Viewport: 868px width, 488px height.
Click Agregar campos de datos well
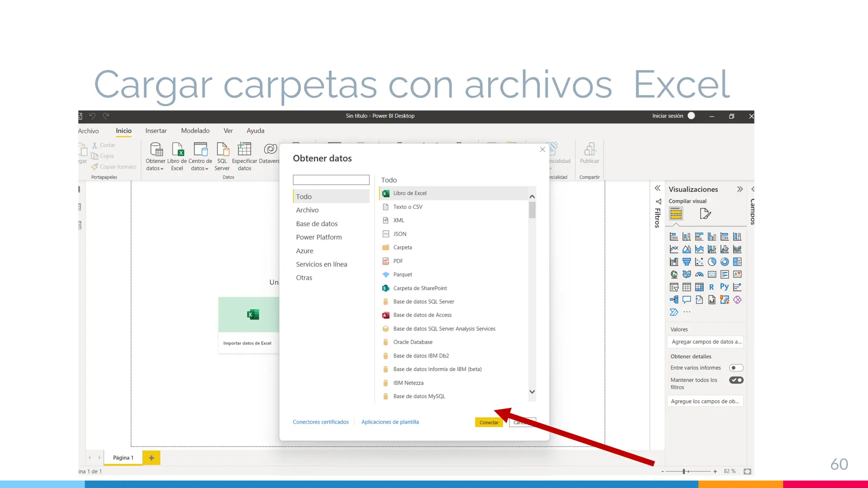tap(705, 342)
